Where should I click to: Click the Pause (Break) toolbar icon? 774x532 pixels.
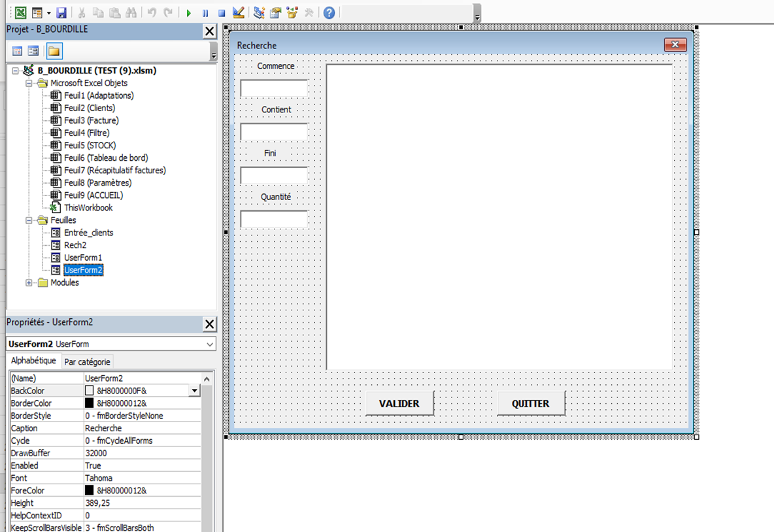pos(205,12)
